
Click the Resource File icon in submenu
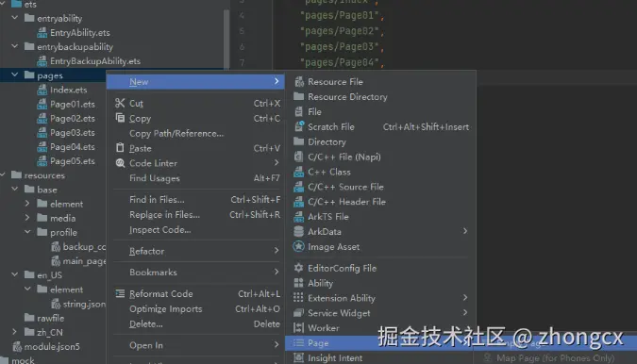point(299,81)
